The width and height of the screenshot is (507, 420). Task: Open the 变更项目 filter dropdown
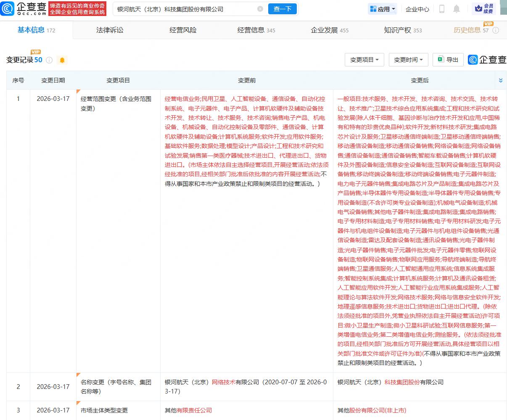pyautogui.click(x=364, y=60)
